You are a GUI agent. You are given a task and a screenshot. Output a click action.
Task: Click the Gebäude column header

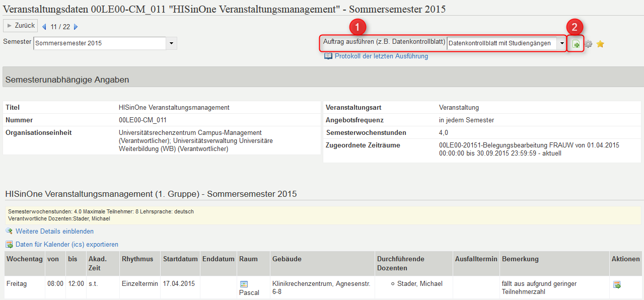322,264
